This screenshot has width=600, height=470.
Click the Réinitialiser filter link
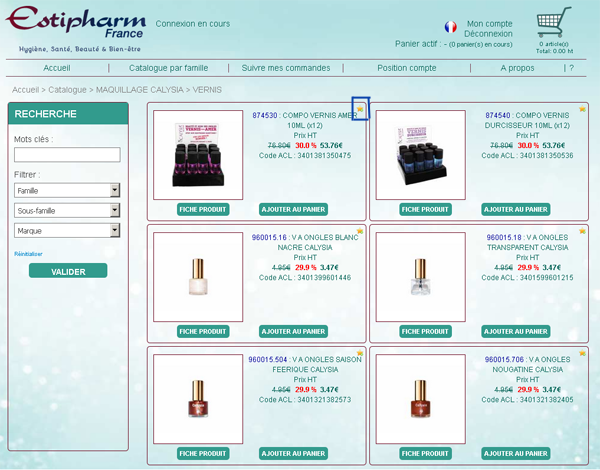click(x=29, y=254)
